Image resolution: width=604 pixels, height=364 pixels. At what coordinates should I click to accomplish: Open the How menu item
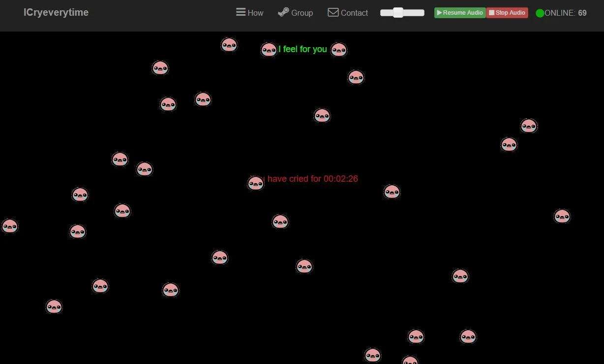(x=250, y=13)
